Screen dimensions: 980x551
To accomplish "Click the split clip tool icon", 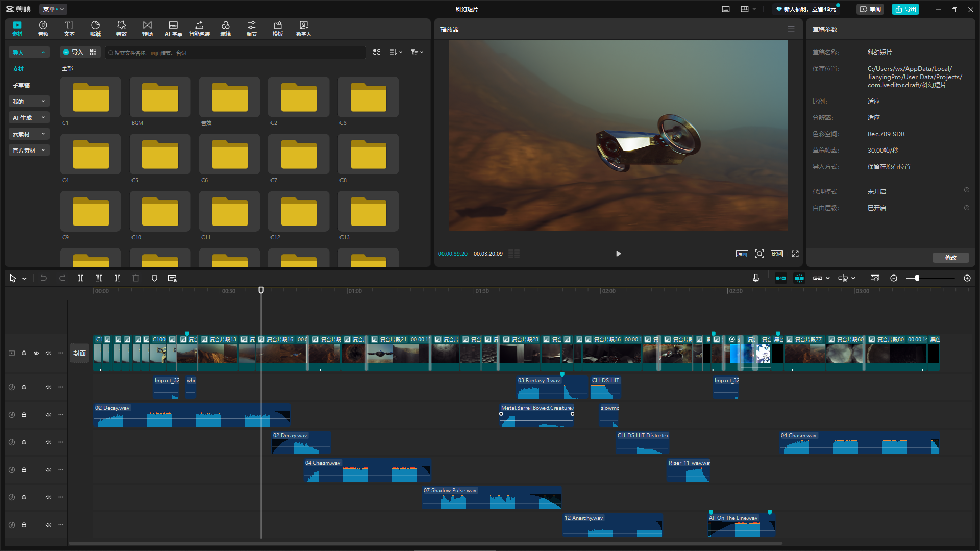I will [81, 278].
